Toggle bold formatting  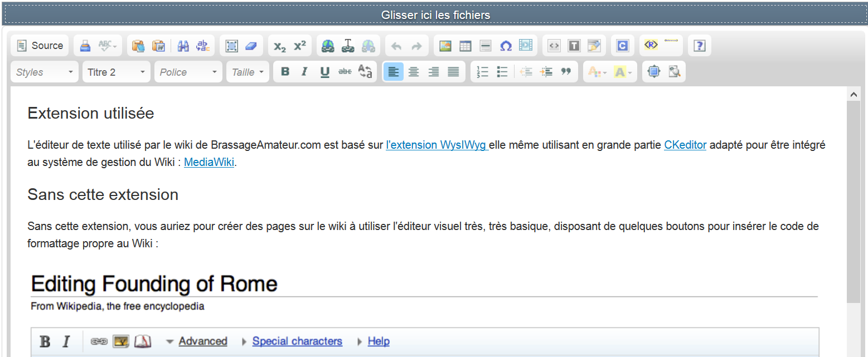coord(285,72)
